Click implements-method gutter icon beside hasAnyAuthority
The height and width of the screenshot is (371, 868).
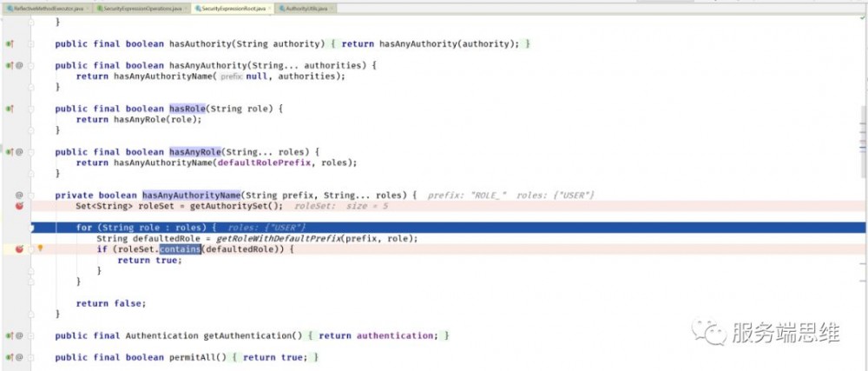click(x=9, y=65)
